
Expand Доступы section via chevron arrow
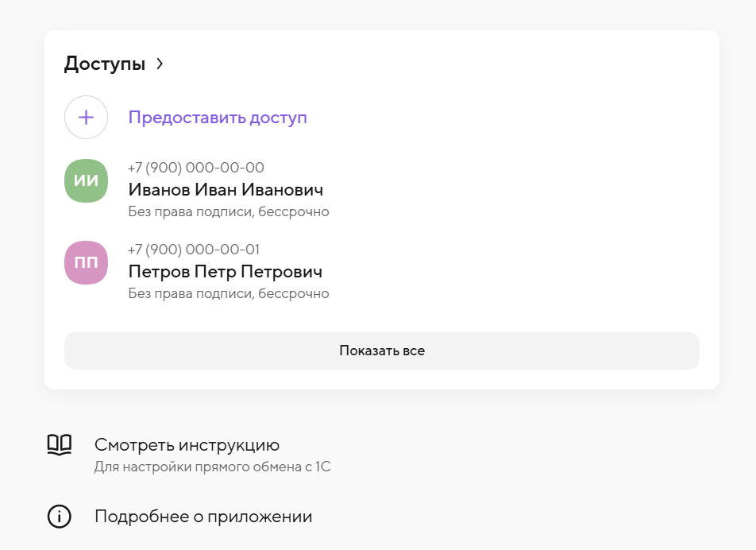160,64
